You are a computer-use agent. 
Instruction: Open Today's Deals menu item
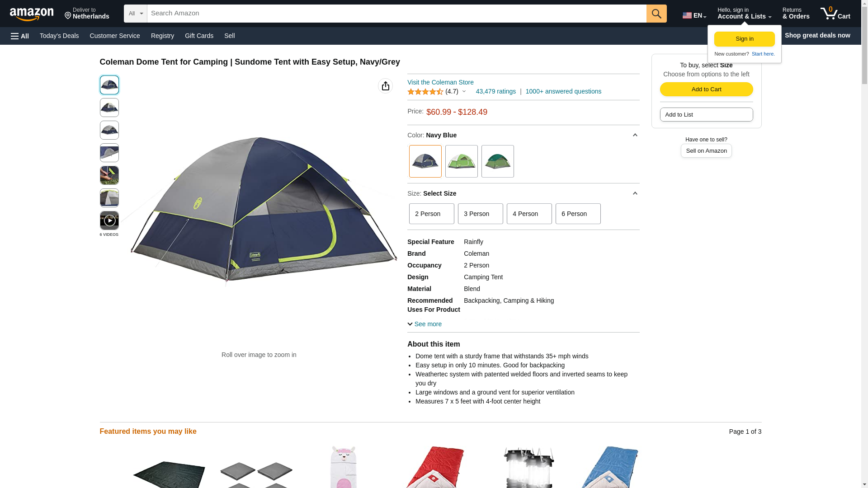pos(59,36)
